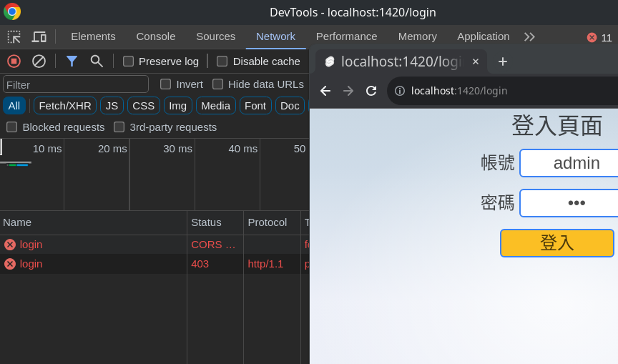
Task: Reload the localhost login page
Action: (371, 91)
